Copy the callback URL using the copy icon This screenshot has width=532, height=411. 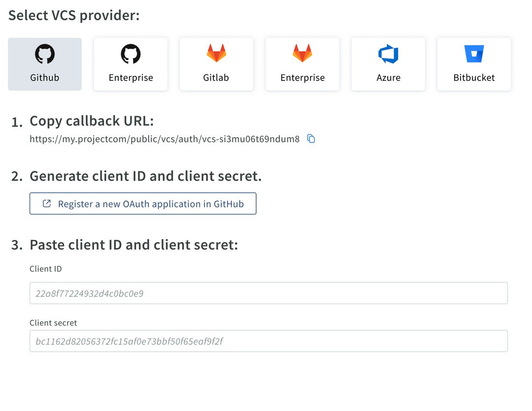pyautogui.click(x=311, y=138)
